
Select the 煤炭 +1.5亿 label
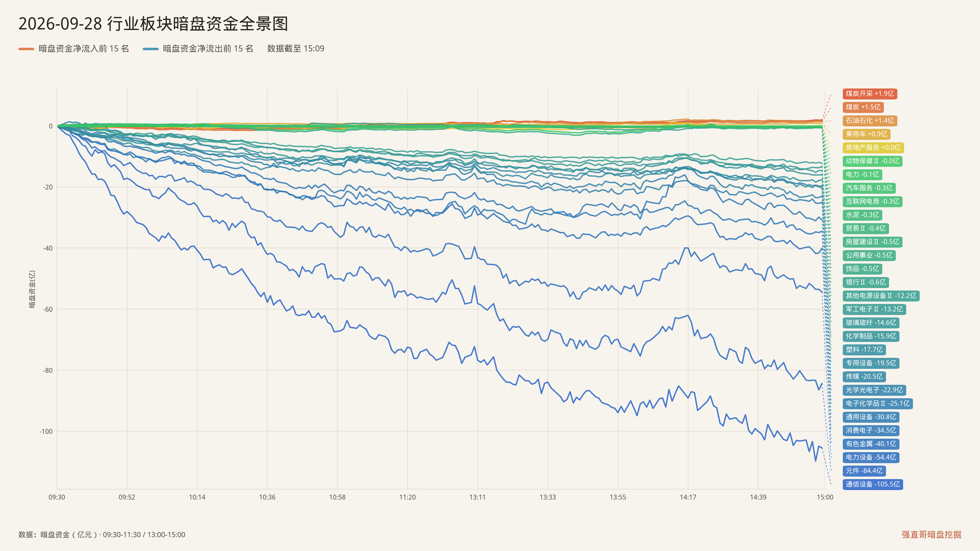(x=863, y=107)
